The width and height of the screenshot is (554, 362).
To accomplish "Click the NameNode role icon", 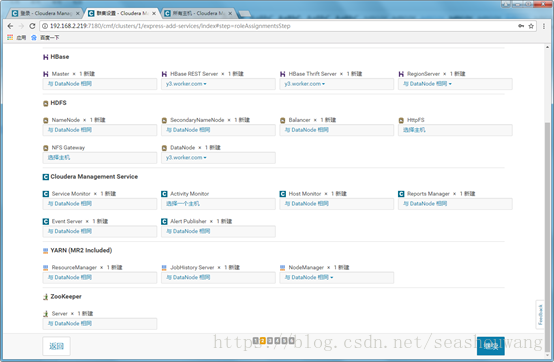I will [x=46, y=120].
